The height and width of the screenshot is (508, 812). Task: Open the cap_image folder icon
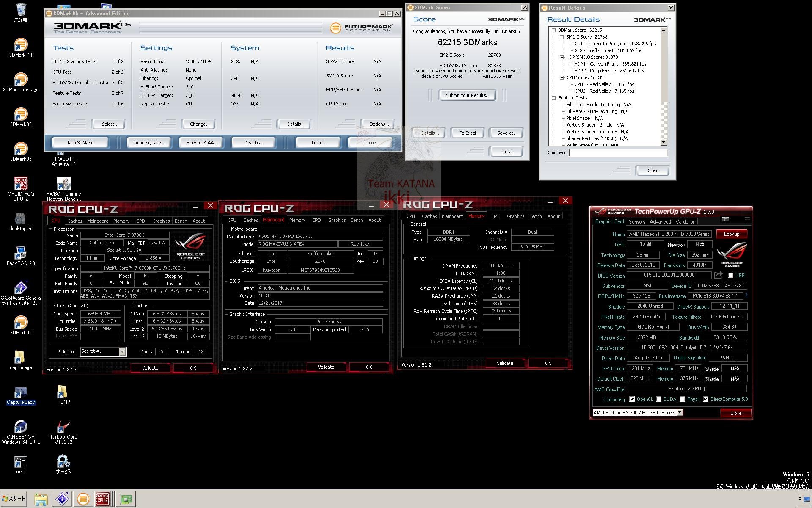(21, 360)
